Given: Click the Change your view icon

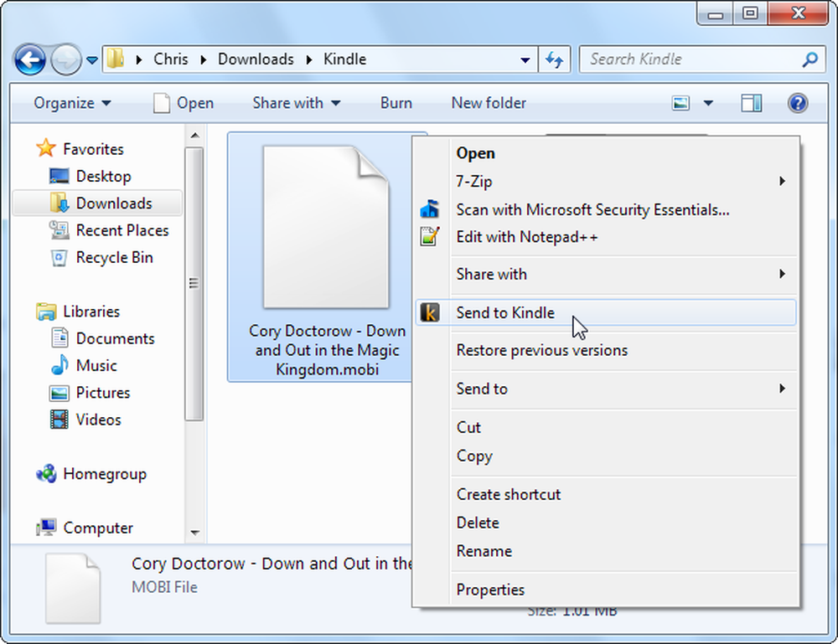Looking at the screenshot, I should (x=680, y=103).
